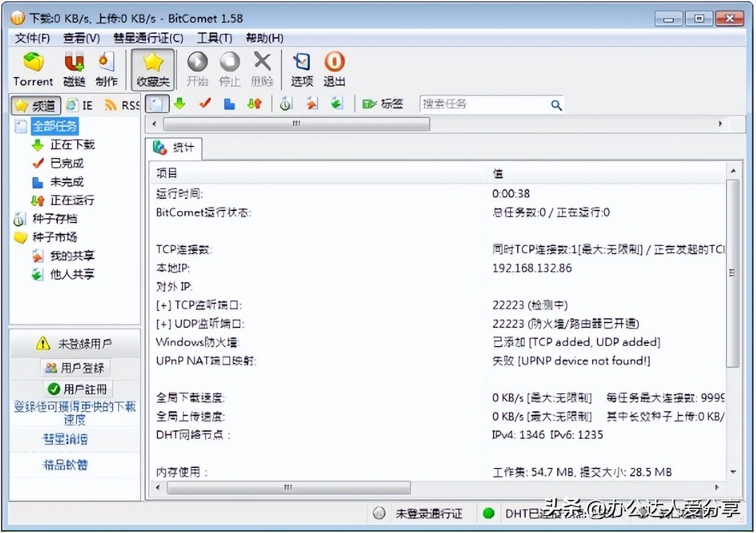Select 未完成 in the tree
Image resolution: width=756 pixels, height=533 pixels.
(x=66, y=182)
